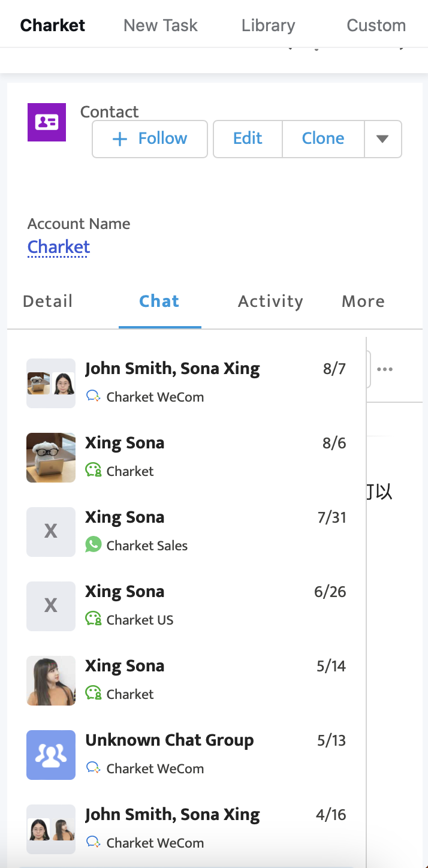Open the Activity tab
Image resolution: width=428 pixels, height=868 pixels.
click(x=270, y=301)
